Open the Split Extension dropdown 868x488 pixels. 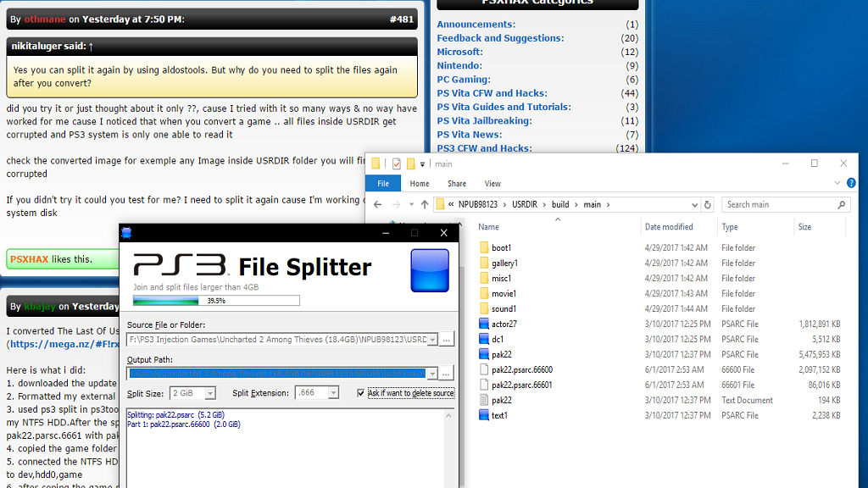tap(333, 393)
